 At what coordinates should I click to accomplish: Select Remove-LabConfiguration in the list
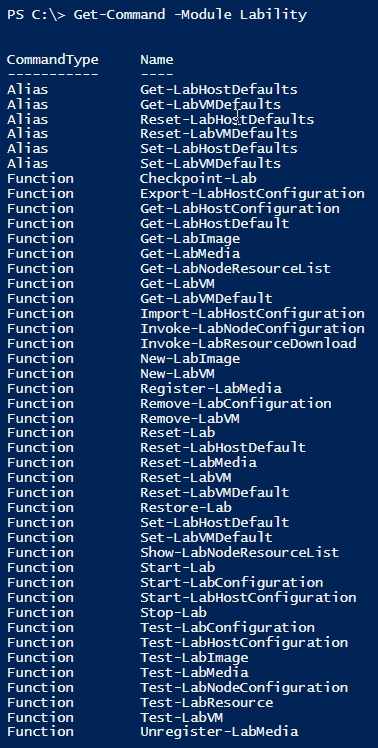235,404
